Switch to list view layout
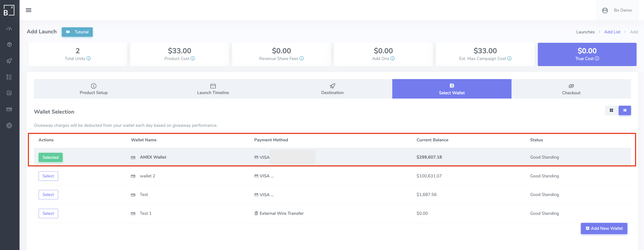This screenshot has height=250, width=644. pos(624,110)
